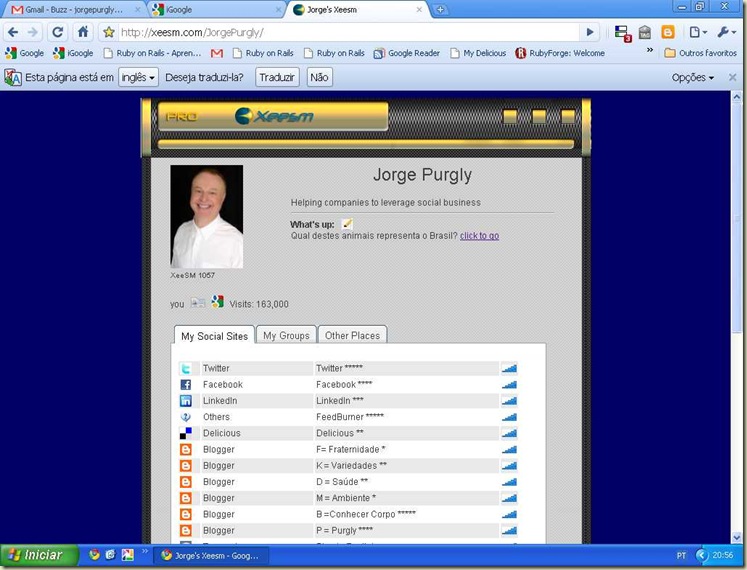Click Blogger icon on F= Fraternidade row
The image size is (747, 570).
186,449
